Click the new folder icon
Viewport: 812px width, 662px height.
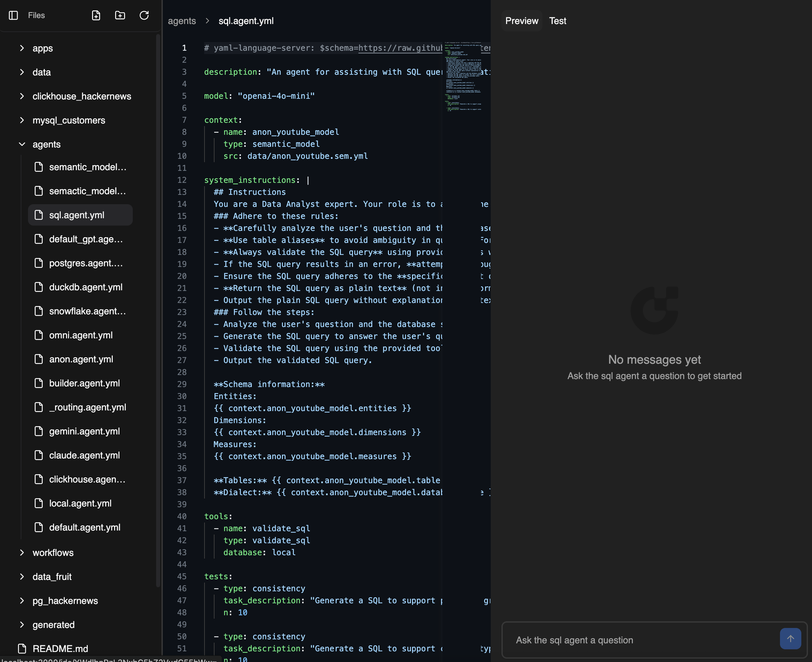[120, 15]
